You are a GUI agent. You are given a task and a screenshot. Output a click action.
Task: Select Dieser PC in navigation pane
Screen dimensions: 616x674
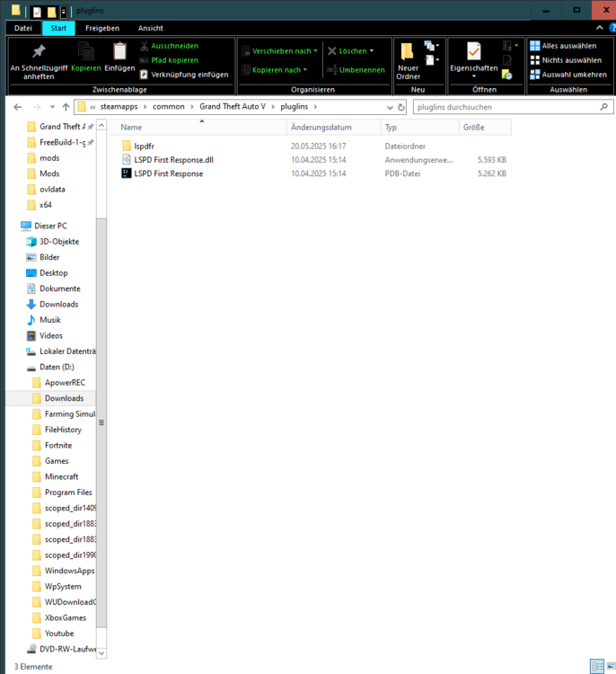50,226
